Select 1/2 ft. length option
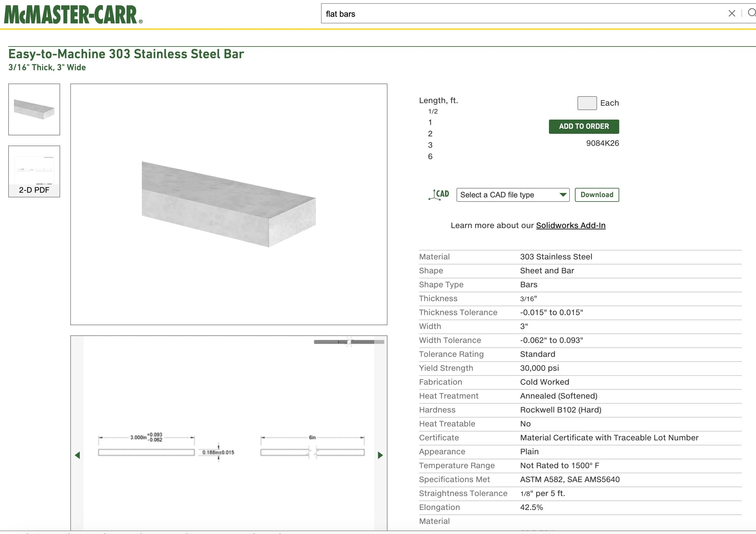This screenshot has height=534, width=756. pyautogui.click(x=433, y=112)
